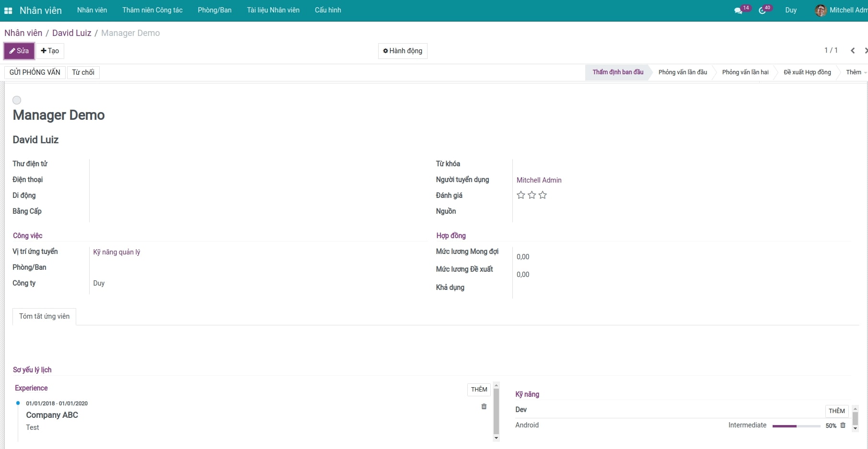Click the Android skill progress bar
The height and width of the screenshot is (449, 868).
coord(796,426)
